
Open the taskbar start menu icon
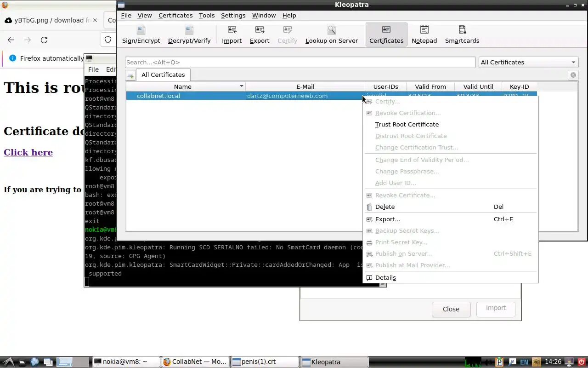coord(8,362)
